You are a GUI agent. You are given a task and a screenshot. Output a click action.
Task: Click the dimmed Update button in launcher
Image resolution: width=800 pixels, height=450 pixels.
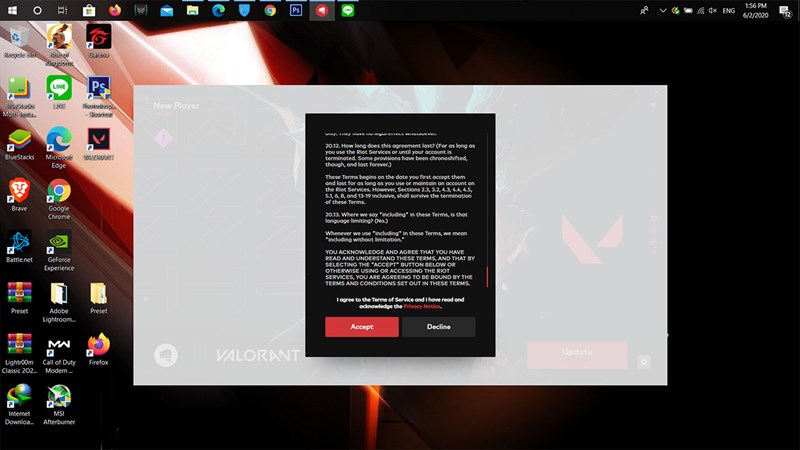[577, 355]
